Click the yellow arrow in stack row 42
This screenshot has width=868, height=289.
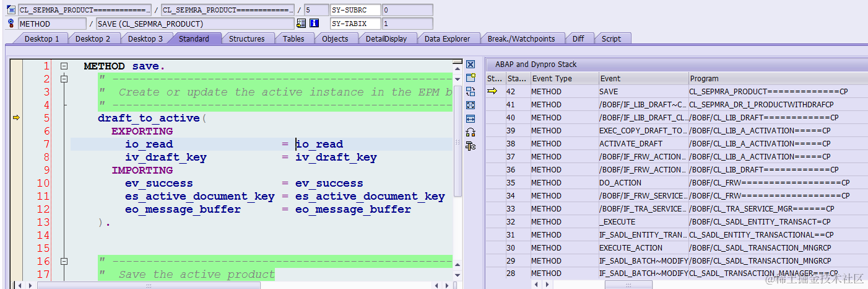coord(493,91)
